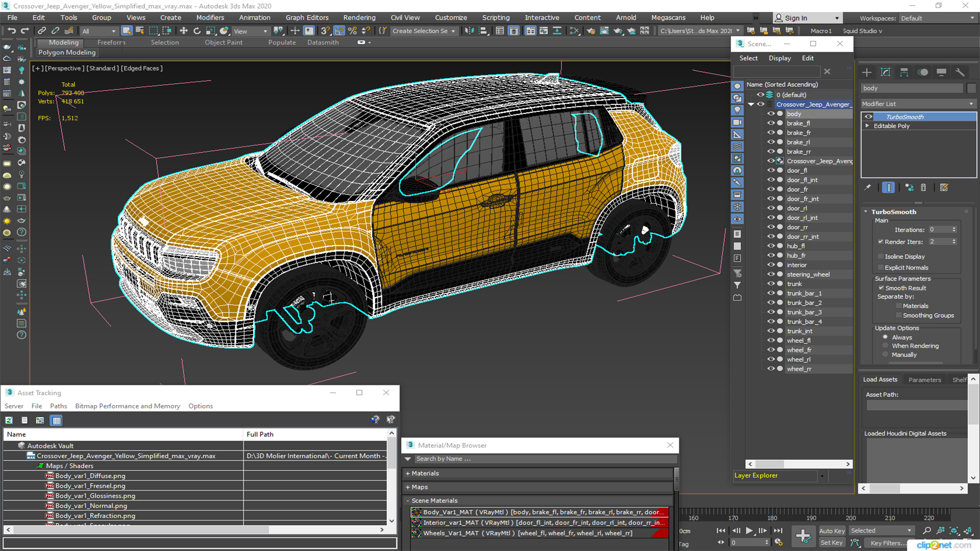Image resolution: width=980 pixels, height=551 pixels.
Task: Open the Select by Name list icon
Action: click(x=140, y=31)
